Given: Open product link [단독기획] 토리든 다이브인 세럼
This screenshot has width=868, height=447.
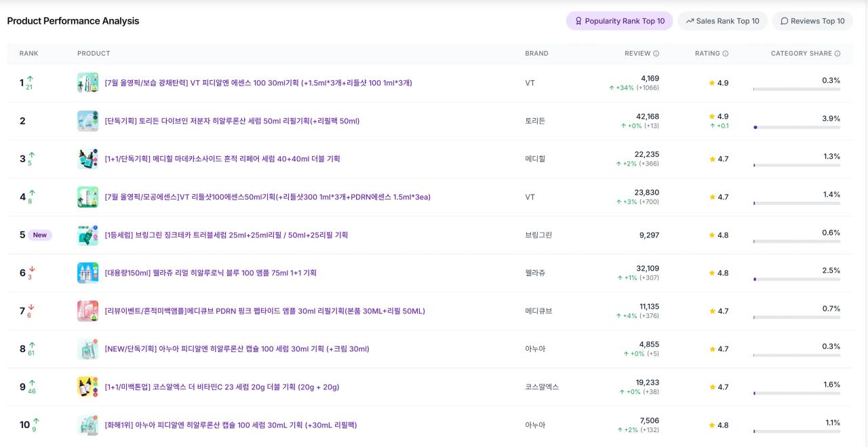Looking at the screenshot, I should [x=232, y=121].
